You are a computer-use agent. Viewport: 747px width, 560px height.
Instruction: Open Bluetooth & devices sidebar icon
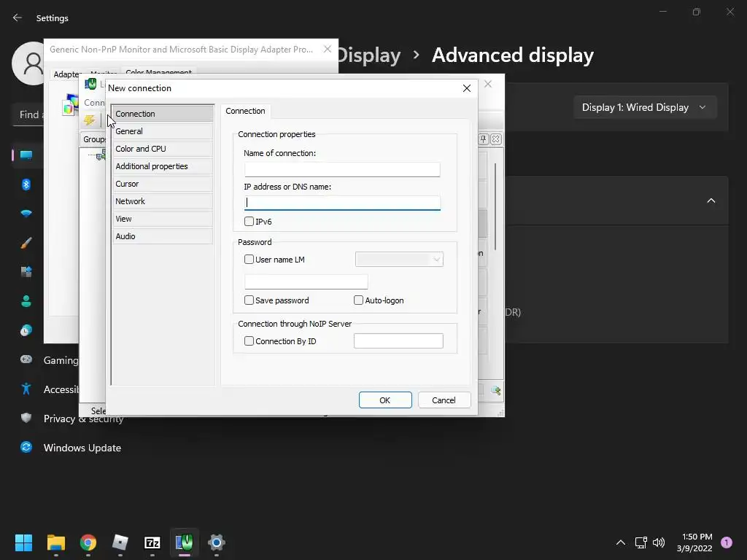click(x=26, y=184)
